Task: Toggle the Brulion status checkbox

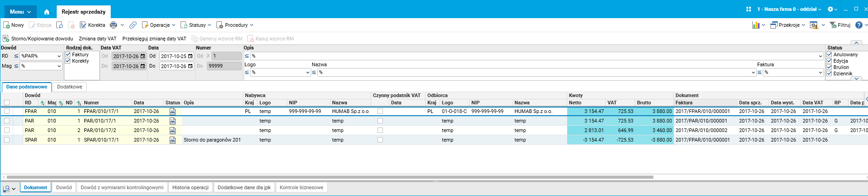Action: point(829,67)
